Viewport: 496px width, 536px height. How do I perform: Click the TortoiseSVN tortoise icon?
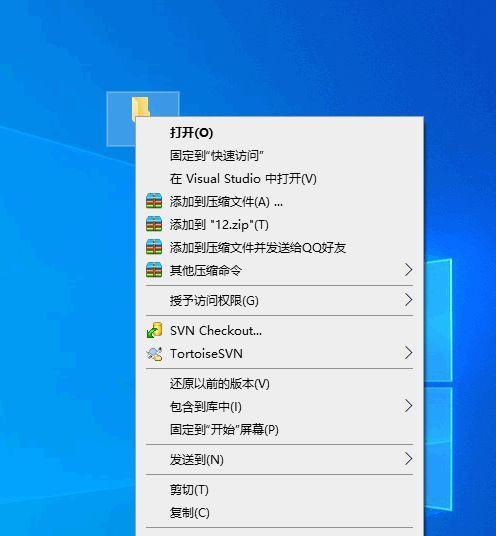point(154,353)
